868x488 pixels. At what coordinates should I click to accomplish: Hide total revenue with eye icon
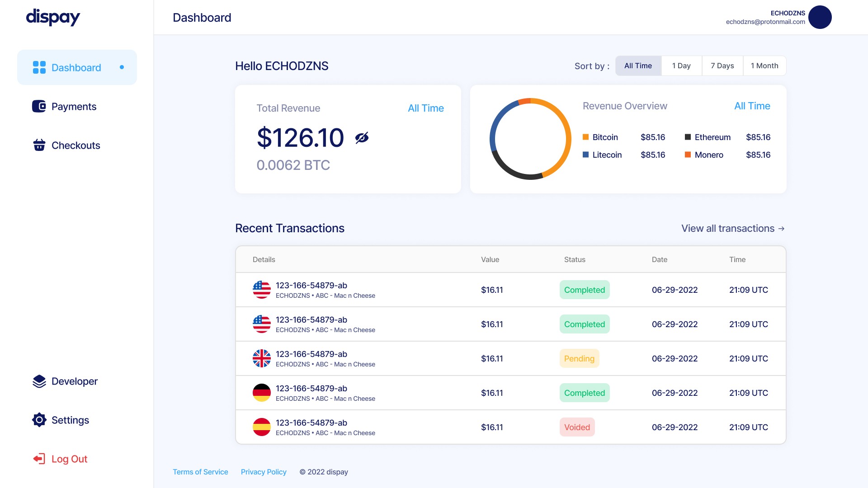362,138
